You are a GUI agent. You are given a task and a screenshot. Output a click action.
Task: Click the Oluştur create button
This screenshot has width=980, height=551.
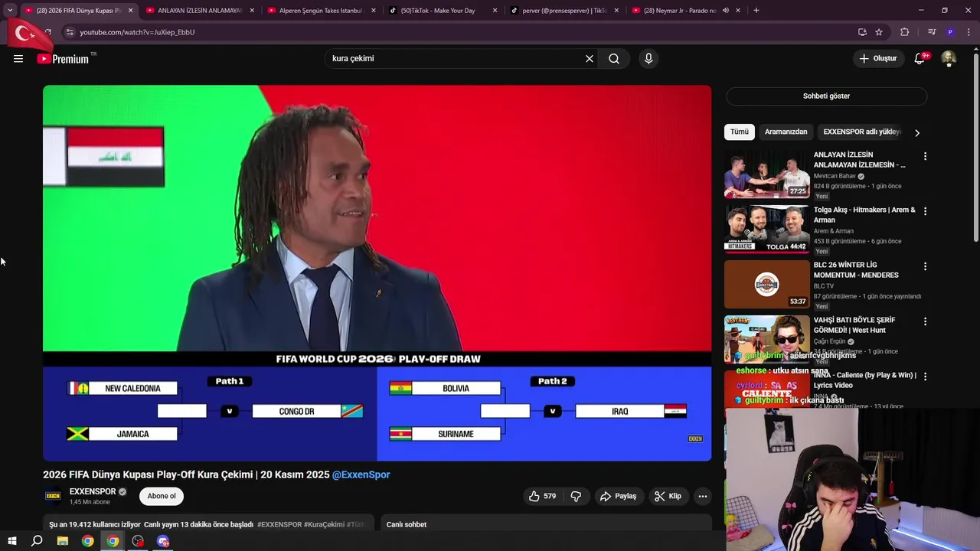(877, 58)
